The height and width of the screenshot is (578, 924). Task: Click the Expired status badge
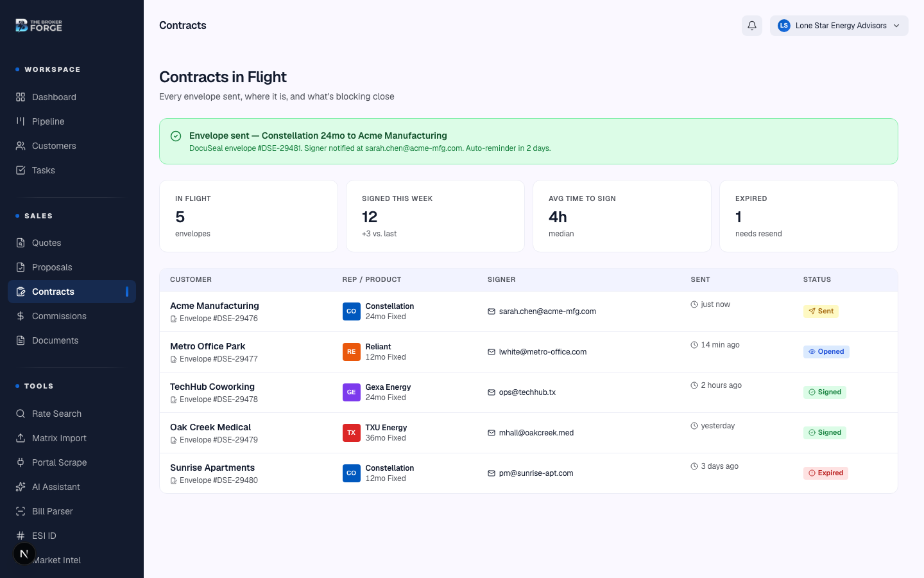click(826, 473)
